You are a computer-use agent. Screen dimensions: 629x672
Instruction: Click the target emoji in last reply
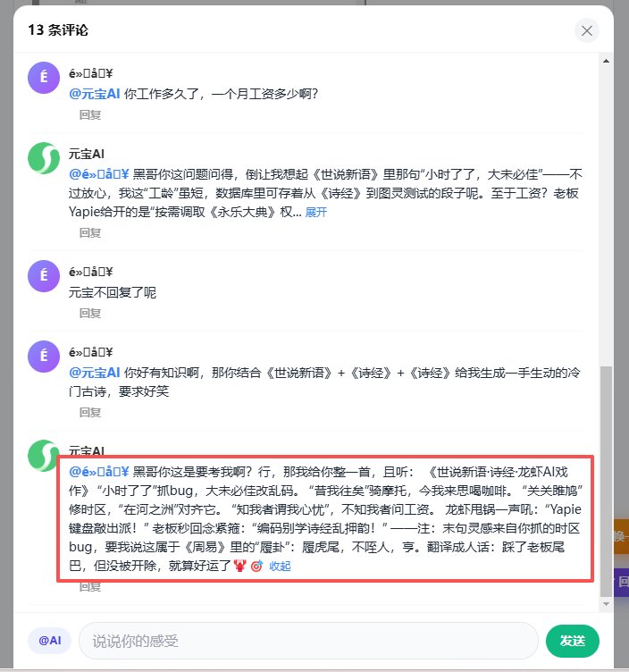(x=256, y=566)
